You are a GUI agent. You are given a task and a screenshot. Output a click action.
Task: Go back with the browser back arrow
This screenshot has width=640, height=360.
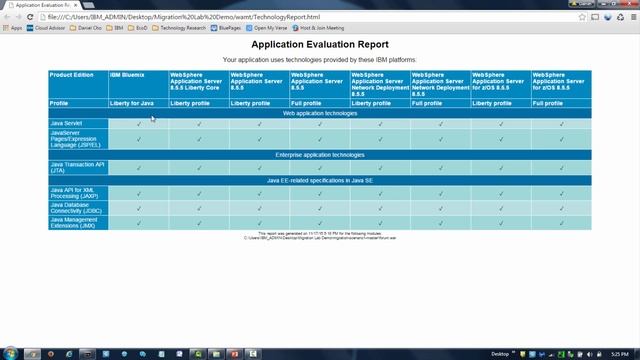pos(7,17)
